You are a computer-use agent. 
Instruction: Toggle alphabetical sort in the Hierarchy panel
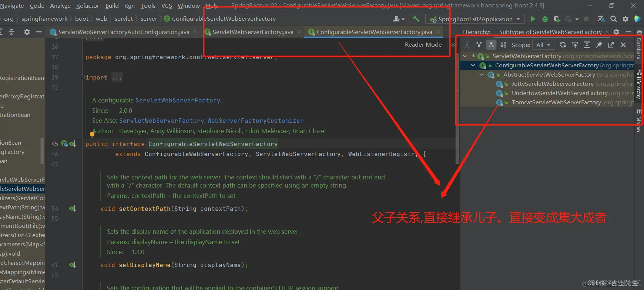tap(503, 45)
